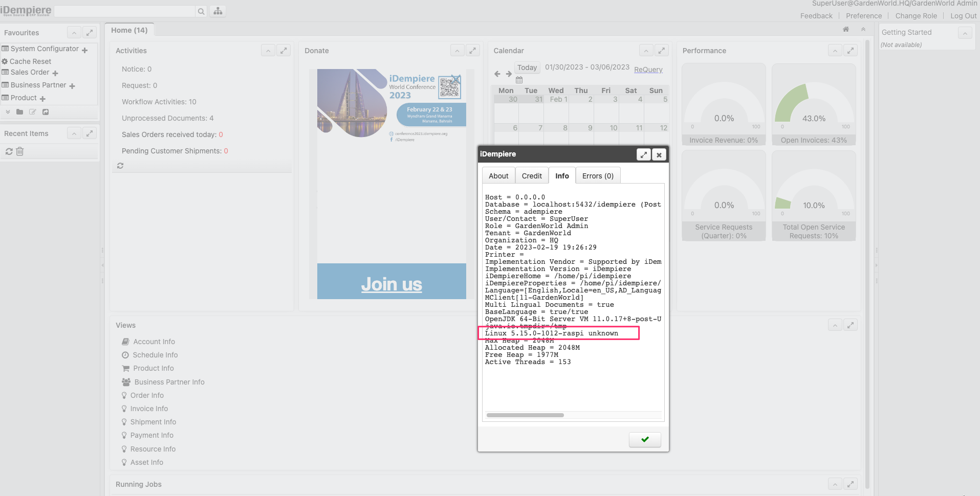Collapse the Activities panel
The image size is (980, 496).
point(268,50)
